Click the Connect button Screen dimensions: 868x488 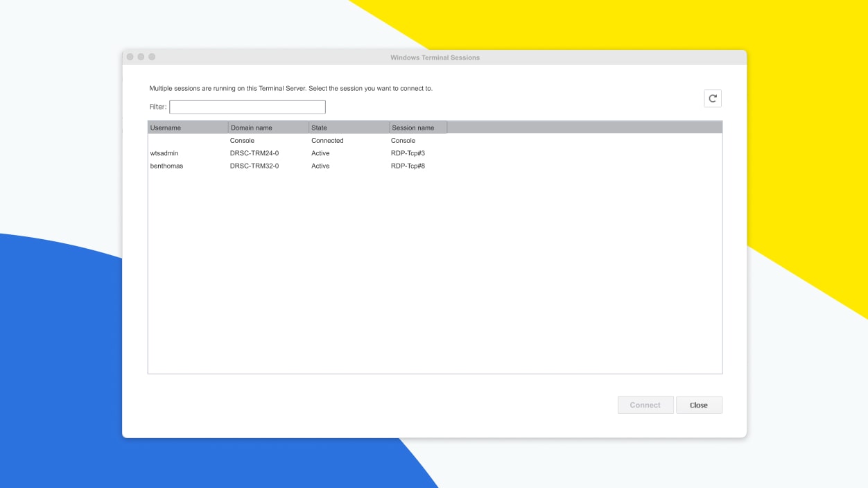click(x=645, y=405)
